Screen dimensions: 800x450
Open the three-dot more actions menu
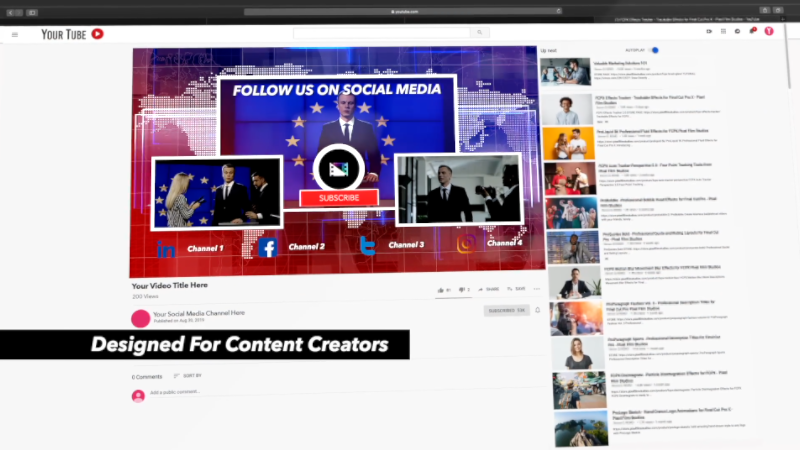(537, 289)
